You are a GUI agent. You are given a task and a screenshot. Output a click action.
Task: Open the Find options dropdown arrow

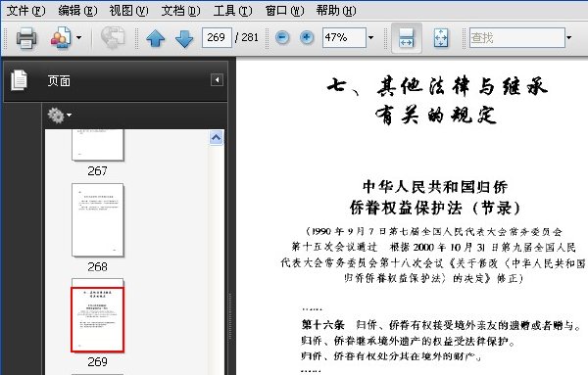click(568, 37)
